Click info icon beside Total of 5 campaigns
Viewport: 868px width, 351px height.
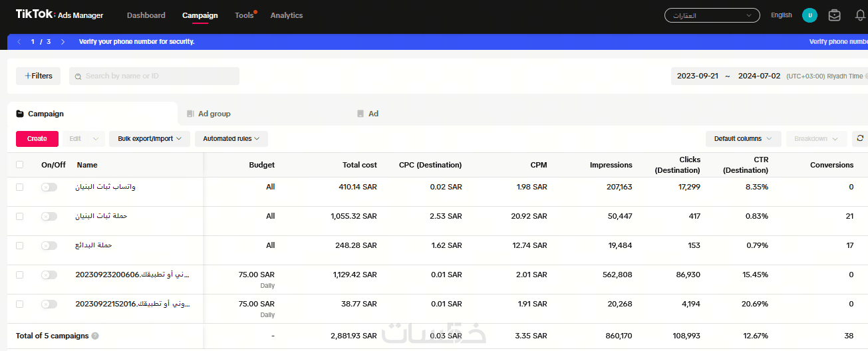(x=95, y=336)
